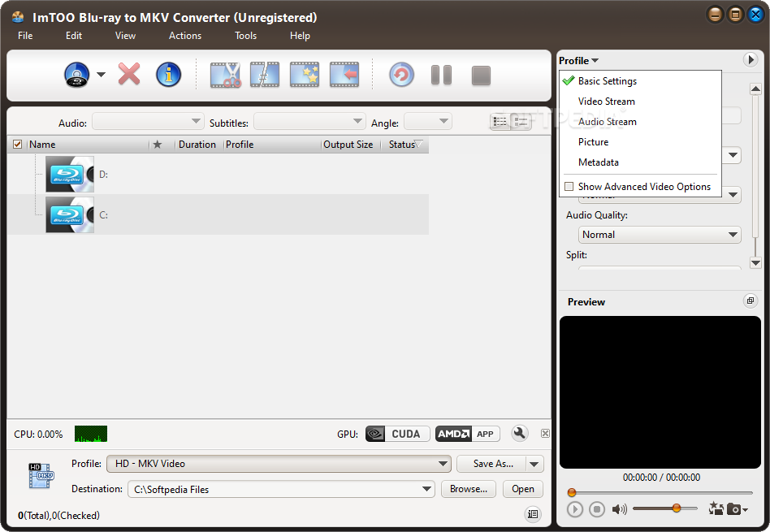770x532 pixels.
Task: Open the File menu
Action: coord(25,36)
